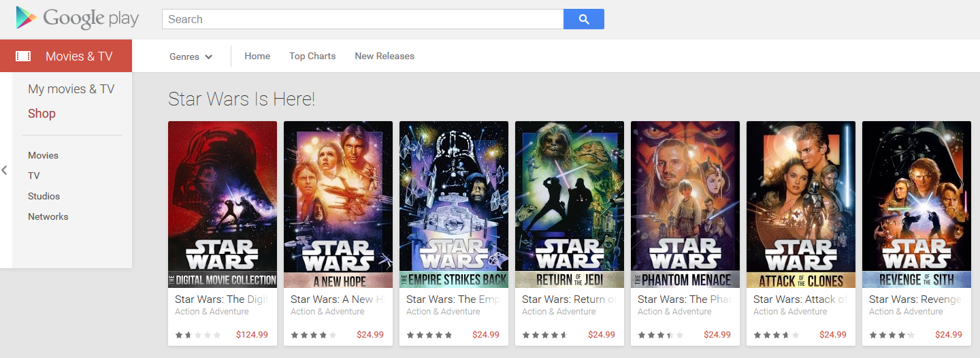Go to the Home tab
980x358 pixels.
coord(257,56)
